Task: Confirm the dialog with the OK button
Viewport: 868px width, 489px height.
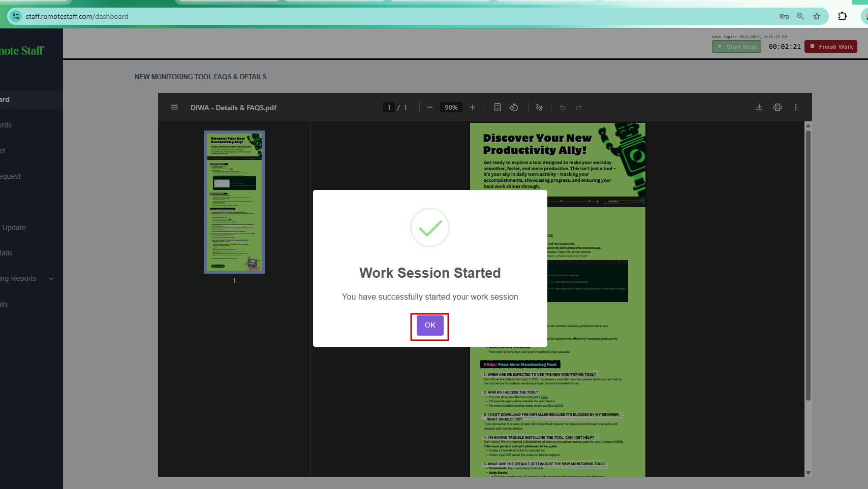Action: point(430,325)
